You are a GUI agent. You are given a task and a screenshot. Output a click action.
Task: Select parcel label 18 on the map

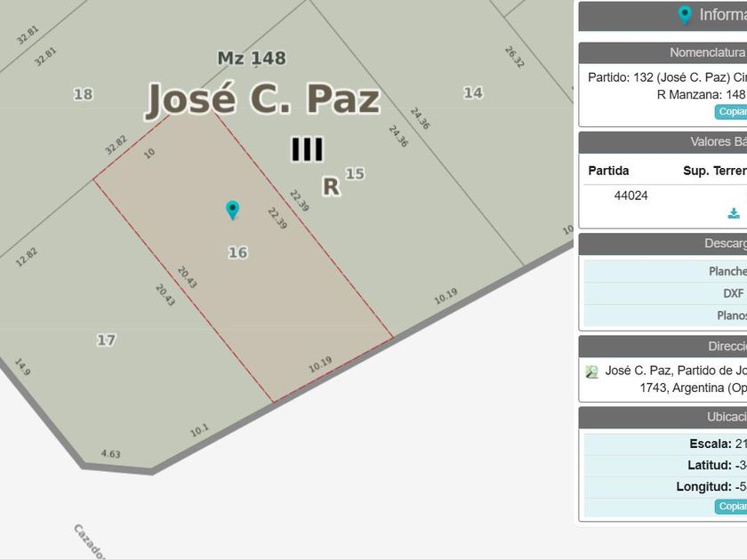(84, 94)
